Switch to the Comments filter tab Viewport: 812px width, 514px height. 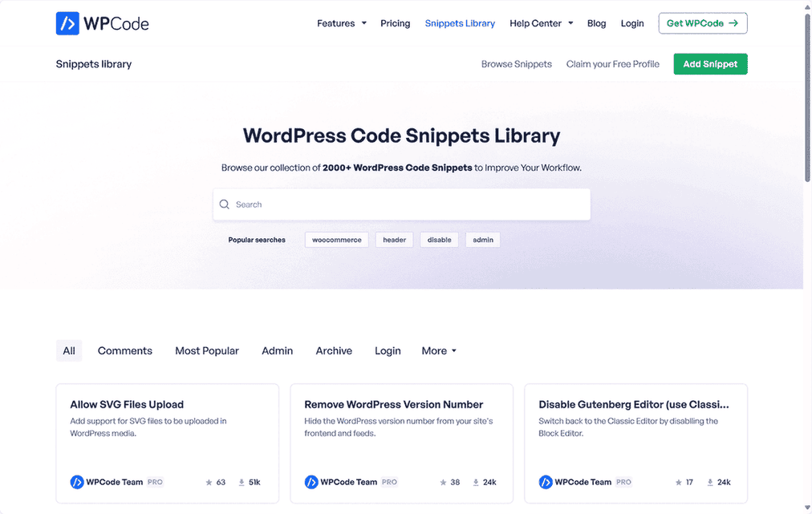[x=124, y=350]
